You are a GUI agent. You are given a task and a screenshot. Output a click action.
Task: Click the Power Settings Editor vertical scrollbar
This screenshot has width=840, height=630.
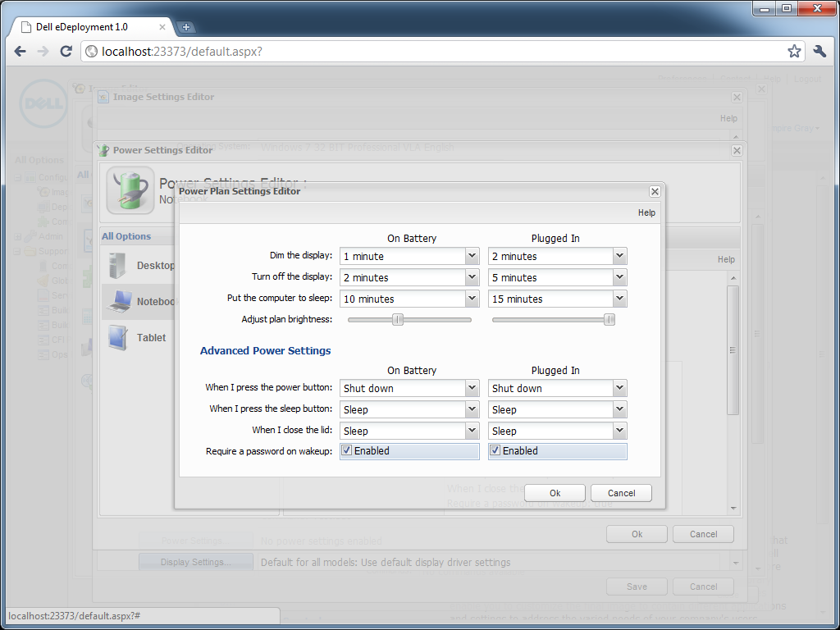click(x=733, y=350)
